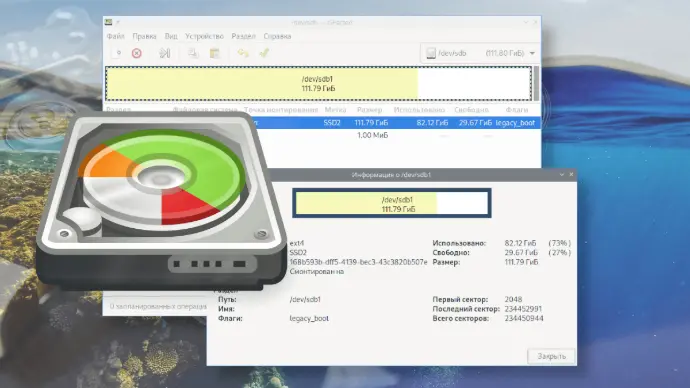Screen dimensions: 690x388
Task: Click the copy partition toolbar icon
Action: tap(193, 53)
